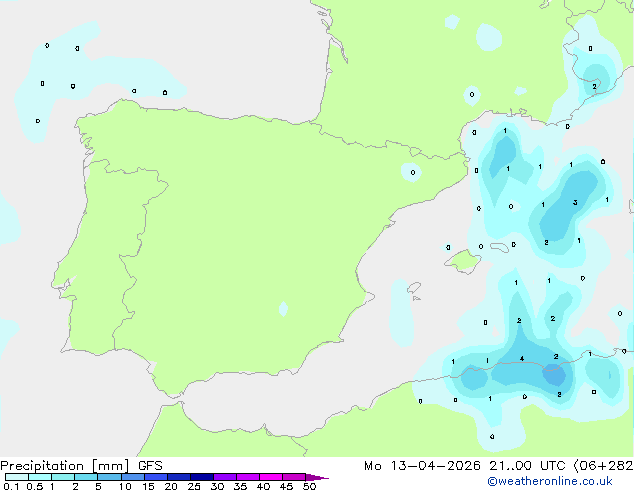Click legend label '10'
This screenshot has height=490, width=634.
tap(125, 486)
